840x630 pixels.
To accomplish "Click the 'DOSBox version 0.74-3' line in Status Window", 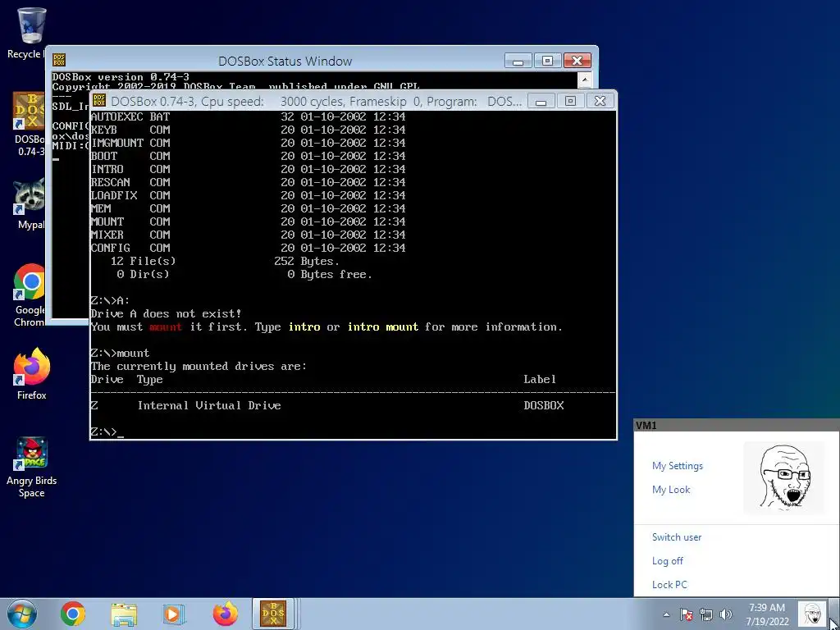I will coord(121,77).
